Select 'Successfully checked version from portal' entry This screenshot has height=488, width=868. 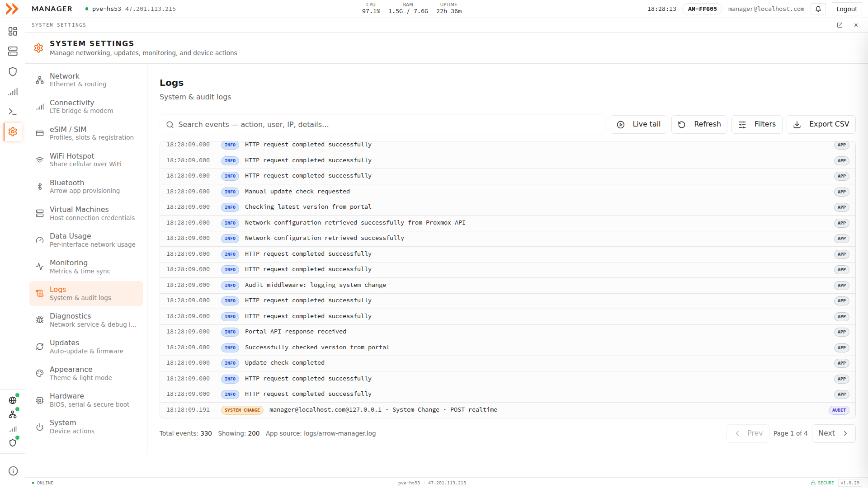507,348
